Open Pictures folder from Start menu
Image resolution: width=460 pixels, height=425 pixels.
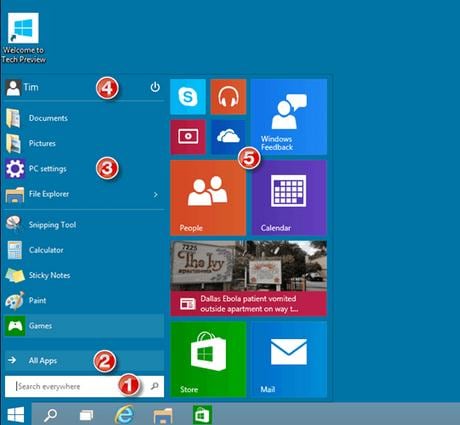click(x=84, y=143)
